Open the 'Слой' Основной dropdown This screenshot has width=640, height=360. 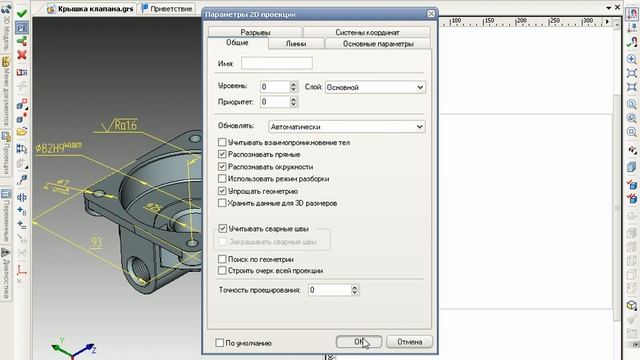pyautogui.click(x=375, y=87)
